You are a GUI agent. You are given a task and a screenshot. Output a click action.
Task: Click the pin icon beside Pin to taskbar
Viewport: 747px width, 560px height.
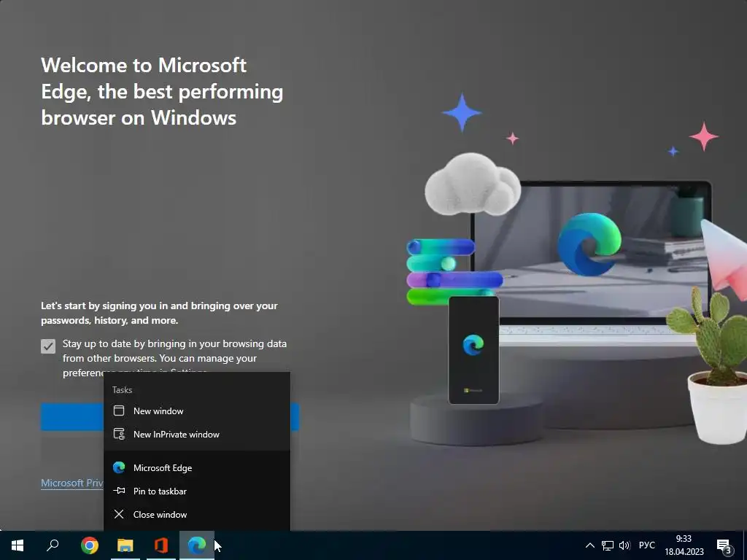click(x=119, y=491)
